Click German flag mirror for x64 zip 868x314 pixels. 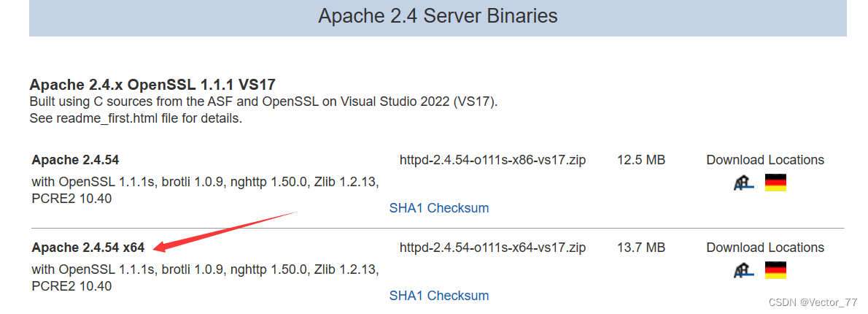pyautogui.click(x=775, y=269)
